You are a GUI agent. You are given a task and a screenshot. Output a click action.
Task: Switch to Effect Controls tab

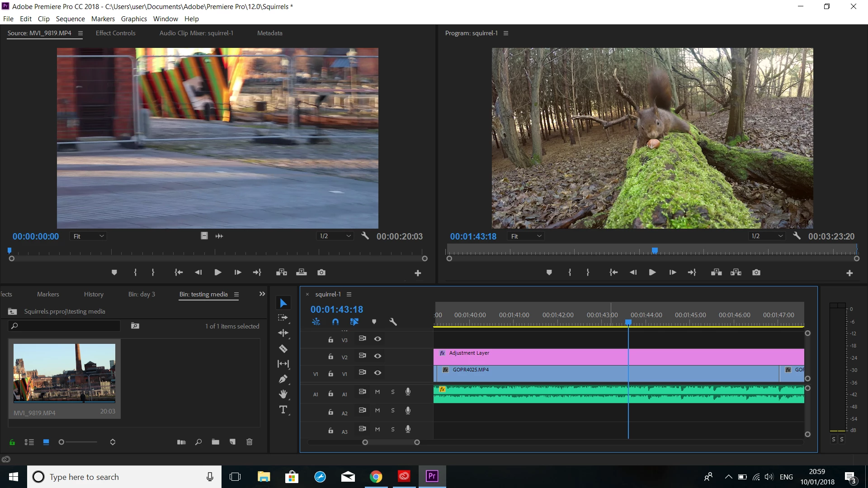click(115, 33)
